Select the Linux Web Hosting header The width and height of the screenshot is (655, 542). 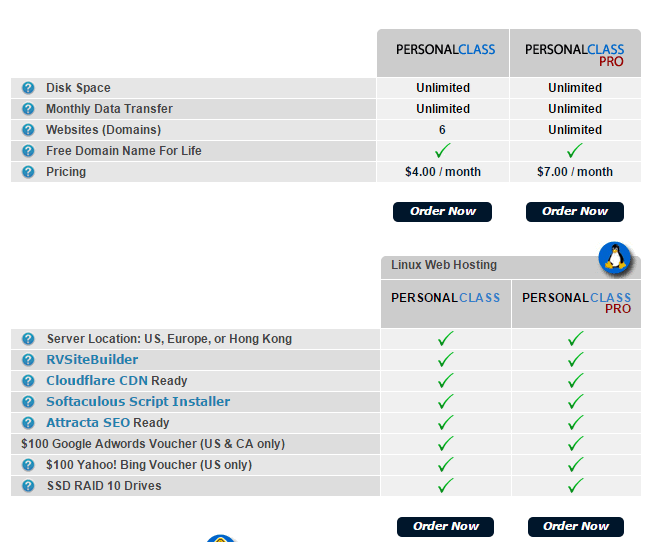pos(444,265)
